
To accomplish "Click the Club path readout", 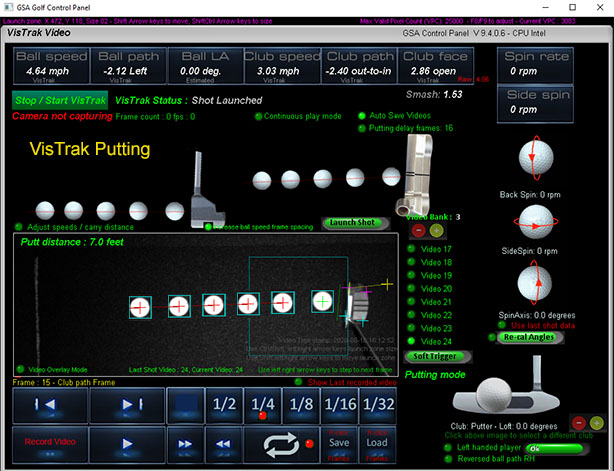I will [x=359, y=66].
